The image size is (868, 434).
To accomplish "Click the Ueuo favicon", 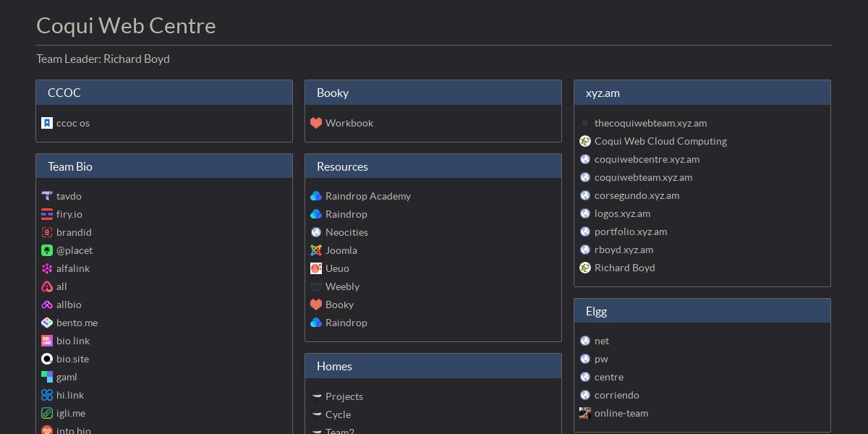I will pos(316,268).
